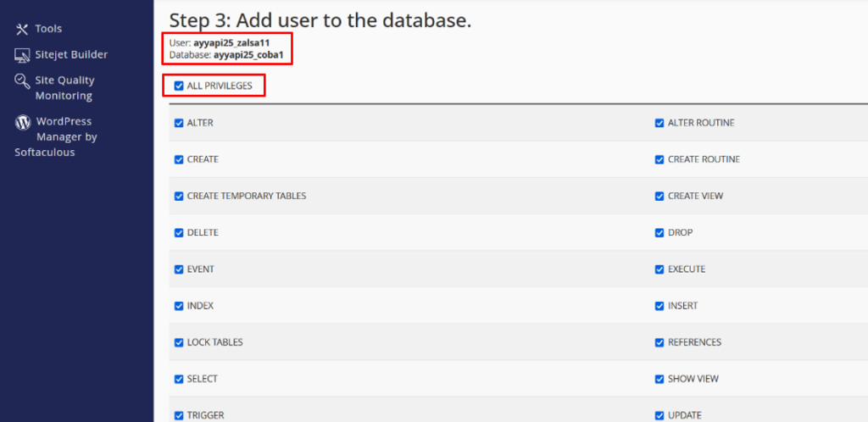This screenshot has height=422, width=868.
Task: Open Sitejet Builder from the sidebar
Action: point(71,55)
